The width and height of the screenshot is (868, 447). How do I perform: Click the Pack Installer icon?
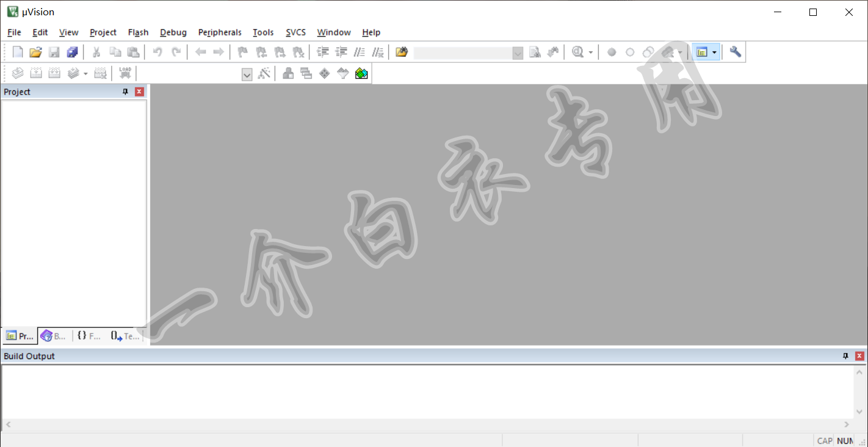click(361, 74)
